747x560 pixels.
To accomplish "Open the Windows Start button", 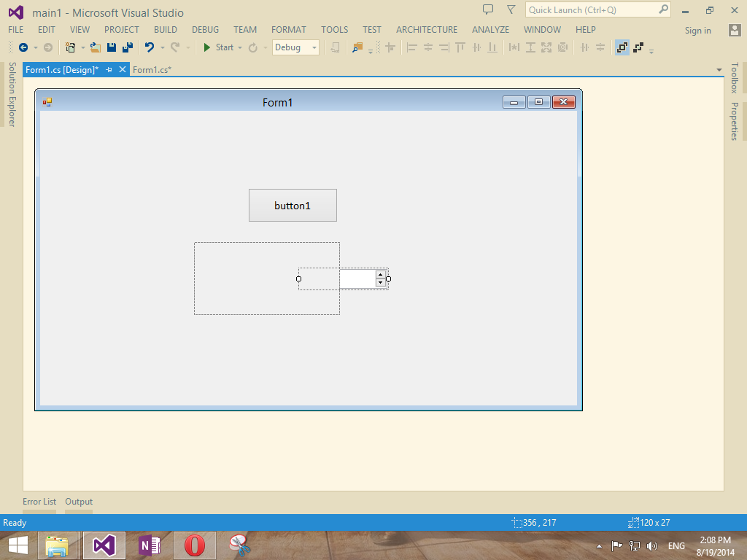I will tap(18, 545).
